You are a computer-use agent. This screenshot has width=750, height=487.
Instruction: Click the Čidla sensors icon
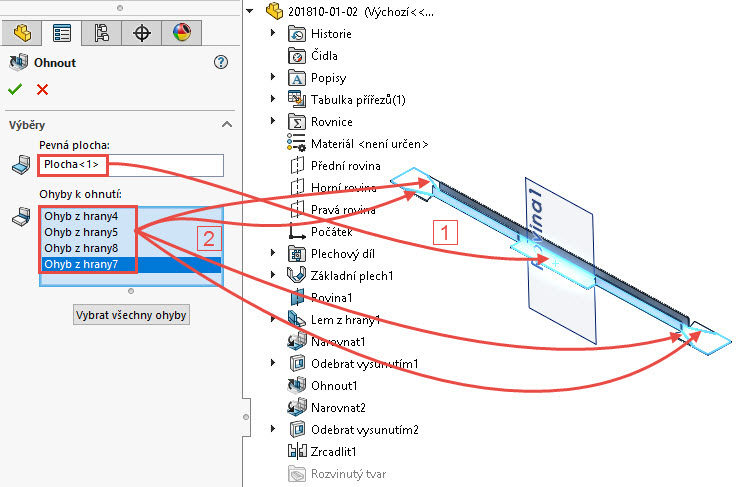coord(297,55)
